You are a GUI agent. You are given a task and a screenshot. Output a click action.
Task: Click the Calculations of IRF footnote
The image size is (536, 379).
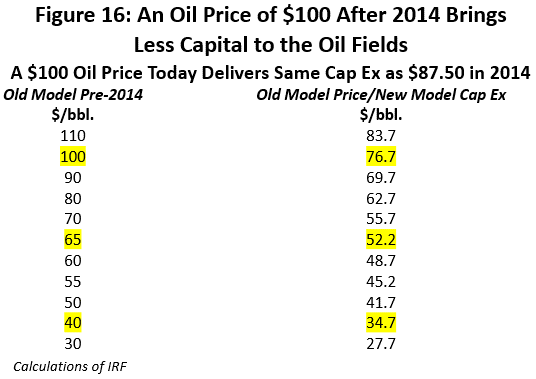pos(70,366)
